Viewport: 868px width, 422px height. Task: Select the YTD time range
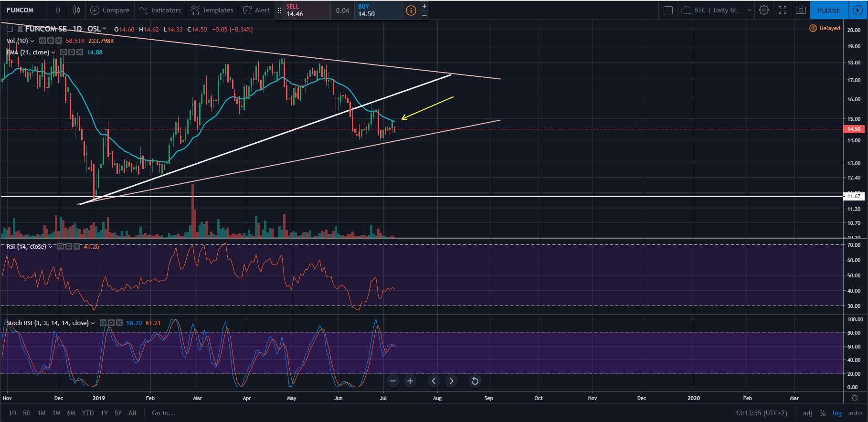coord(88,413)
